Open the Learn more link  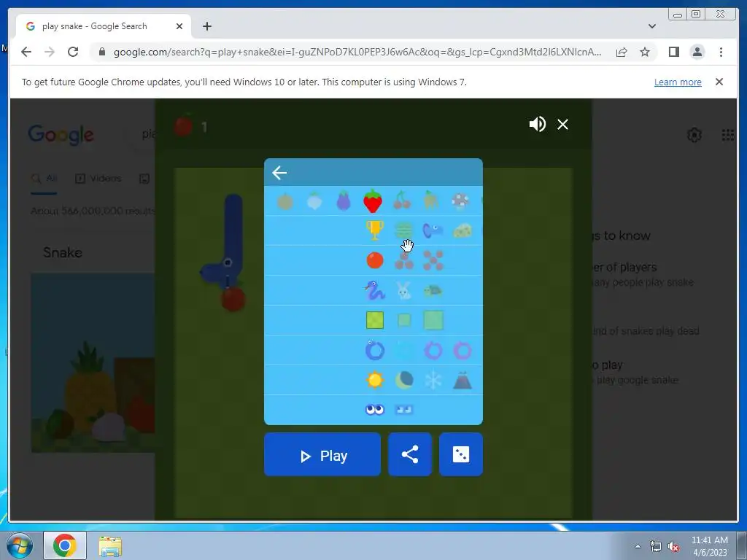point(678,82)
